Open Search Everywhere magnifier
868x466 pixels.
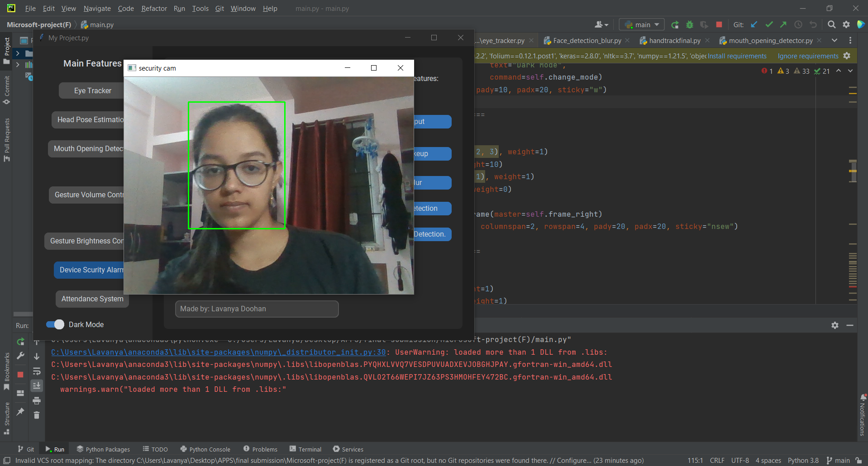(831, 24)
